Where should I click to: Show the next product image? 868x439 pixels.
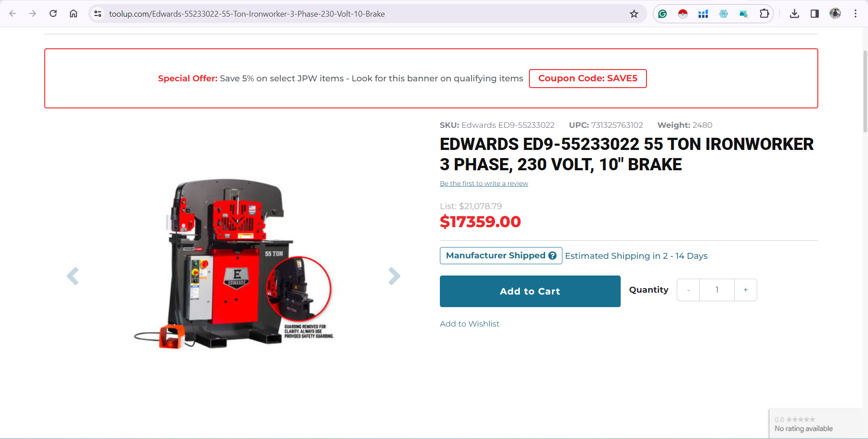(394, 276)
